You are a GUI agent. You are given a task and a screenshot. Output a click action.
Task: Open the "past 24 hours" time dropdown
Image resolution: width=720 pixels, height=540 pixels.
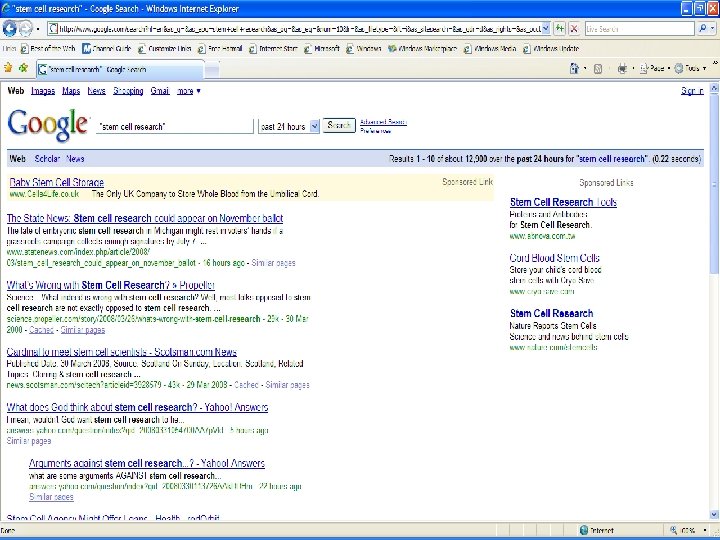coord(288,126)
